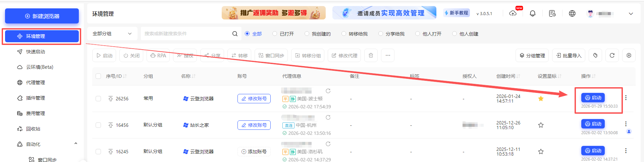
Task: Check the checkbox for row 26256
Action: [x=98, y=99]
